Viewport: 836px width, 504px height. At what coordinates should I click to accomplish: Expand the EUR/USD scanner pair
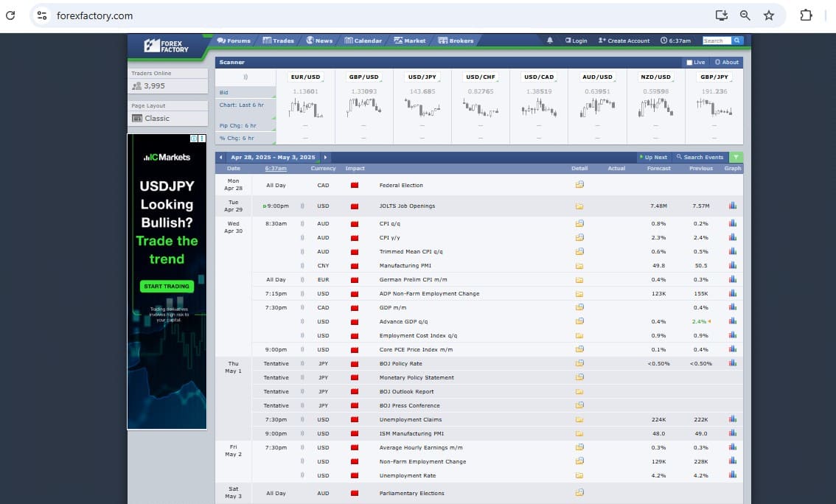305,77
